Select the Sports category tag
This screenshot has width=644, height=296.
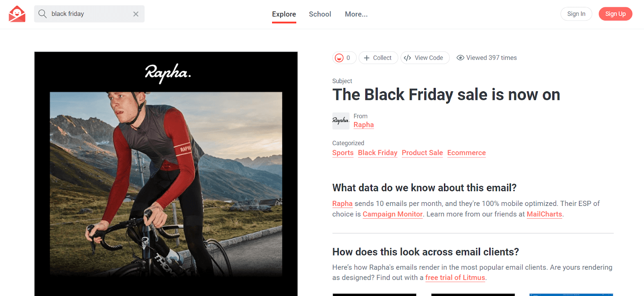[343, 153]
